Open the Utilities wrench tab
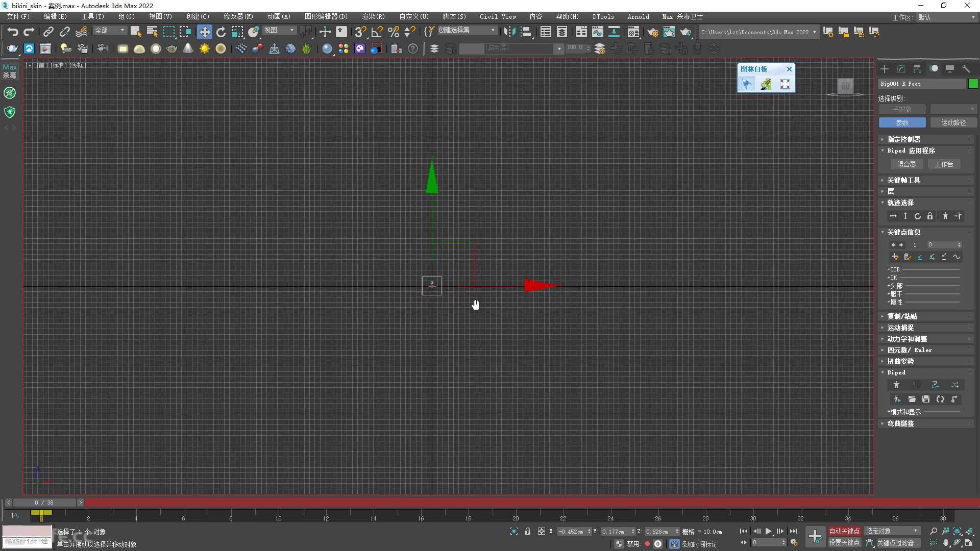The width and height of the screenshot is (980, 551). click(x=966, y=68)
